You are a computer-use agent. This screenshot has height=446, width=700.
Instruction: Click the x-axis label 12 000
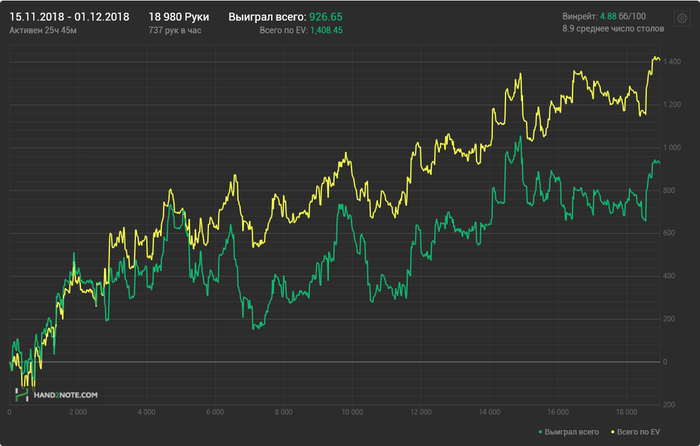click(421, 412)
